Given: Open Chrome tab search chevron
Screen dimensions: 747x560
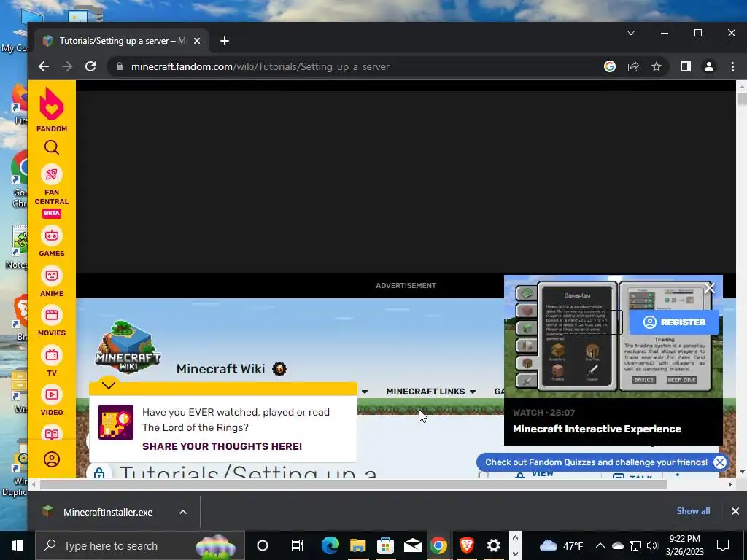Looking at the screenshot, I should (x=631, y=33).
